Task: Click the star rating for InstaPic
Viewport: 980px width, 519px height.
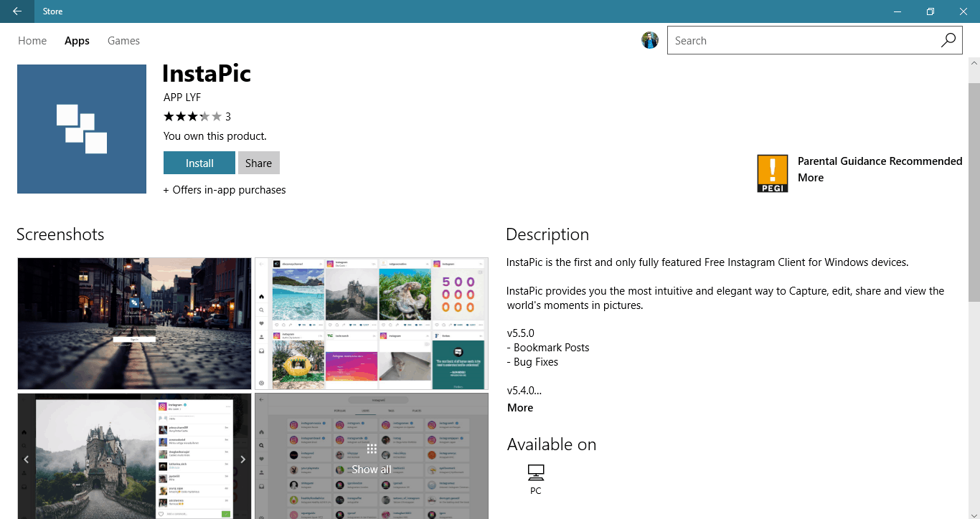Action: pyautogui.click(x=192, y=116)
